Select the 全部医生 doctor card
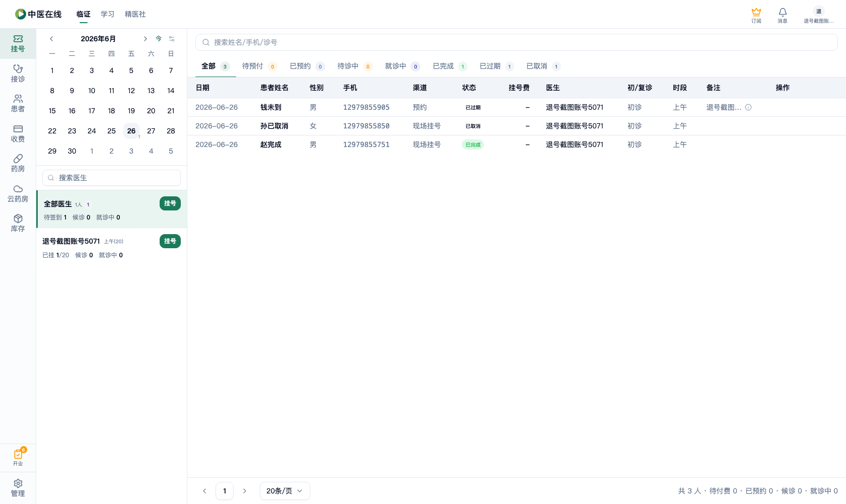The width and height of the screenshot is (846, 504). pyautogui.click(x=112, y=209)
